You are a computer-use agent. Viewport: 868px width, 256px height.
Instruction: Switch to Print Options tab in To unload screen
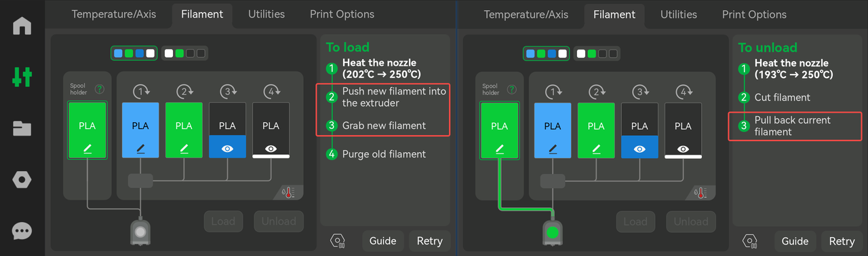tap(754, 14)
